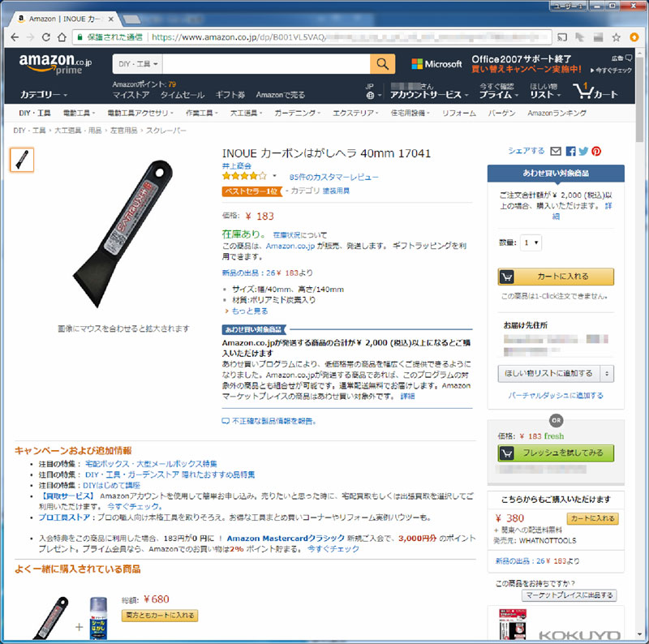Image resolution: width=649 pixels, height=644 pixels.
Task: Open the カテゴリー menu in header
Action: [x=44, y=95]
